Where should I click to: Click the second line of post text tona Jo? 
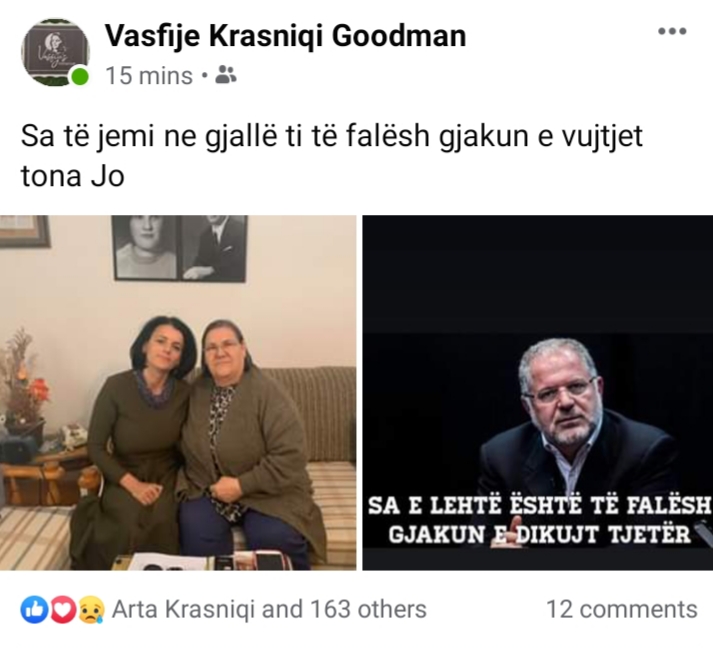(73, 176)
